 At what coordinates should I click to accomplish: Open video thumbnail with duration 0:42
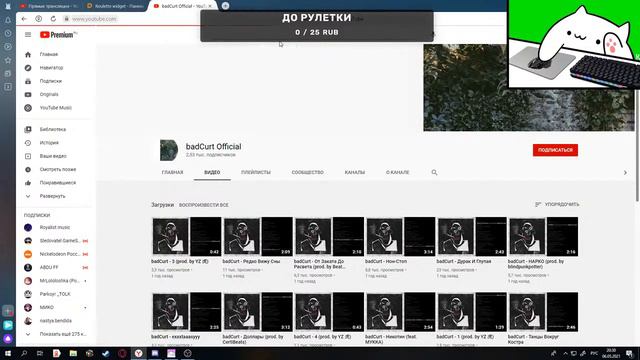(187, 237)
